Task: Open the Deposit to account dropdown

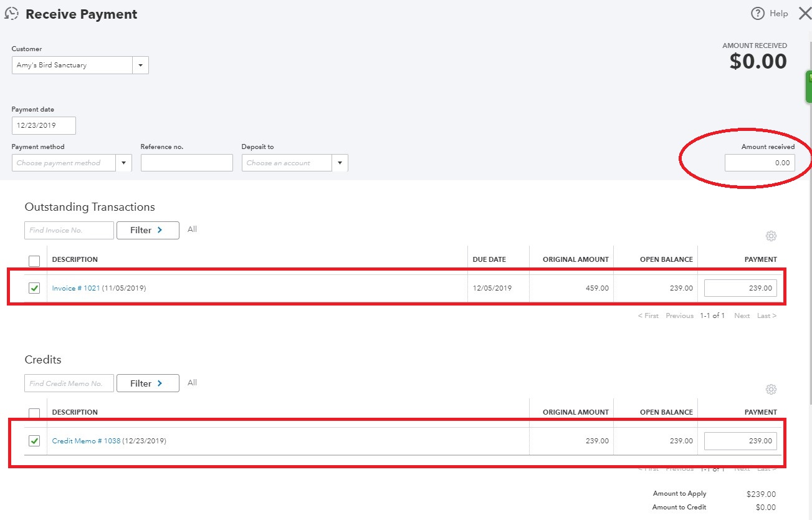Action: (340, 162)
